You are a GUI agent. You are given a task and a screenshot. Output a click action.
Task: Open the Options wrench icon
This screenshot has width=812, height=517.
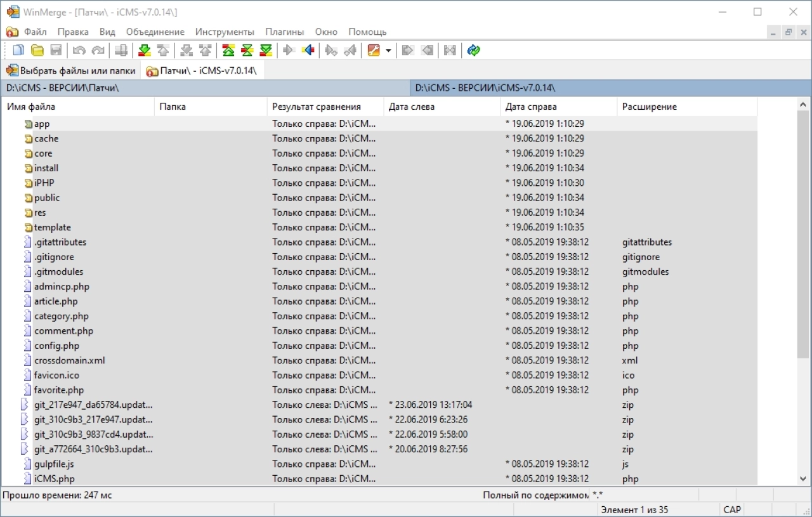tap(374, 50)
